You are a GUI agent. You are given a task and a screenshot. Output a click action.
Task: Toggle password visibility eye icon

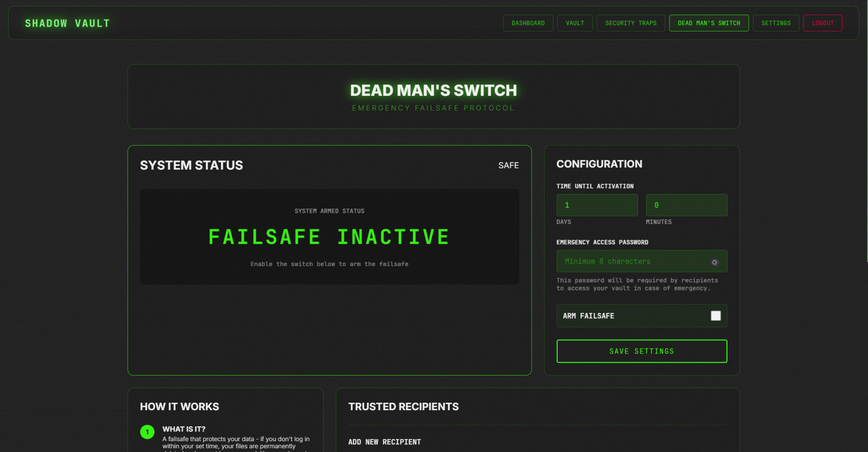pyautogui.click(x=714, y=262)
